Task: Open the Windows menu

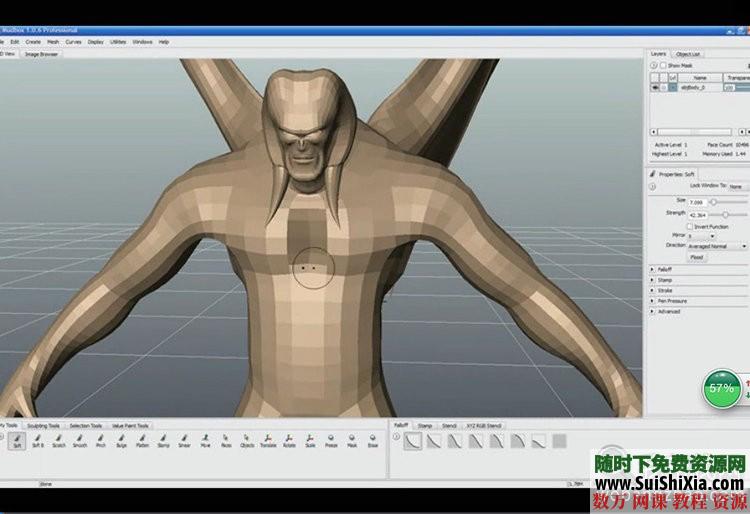Action: tap(143, 42)
